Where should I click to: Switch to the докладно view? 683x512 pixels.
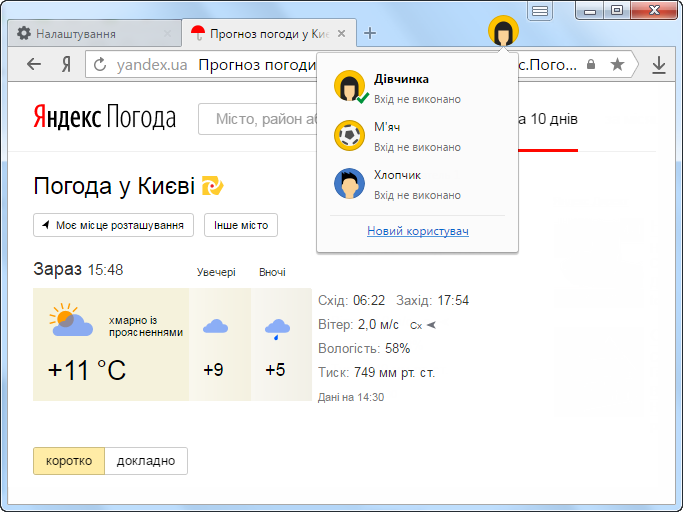pyautogui.click(x=146, y=461)
